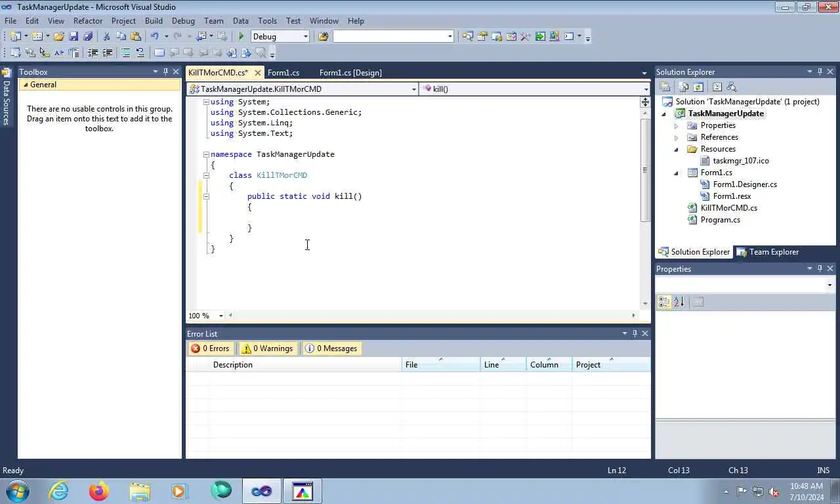The height and width of the screenshot is (504, 840).
Task: Select taskmgr_107.ico in Solution Explorer
Action: point(741,161)
